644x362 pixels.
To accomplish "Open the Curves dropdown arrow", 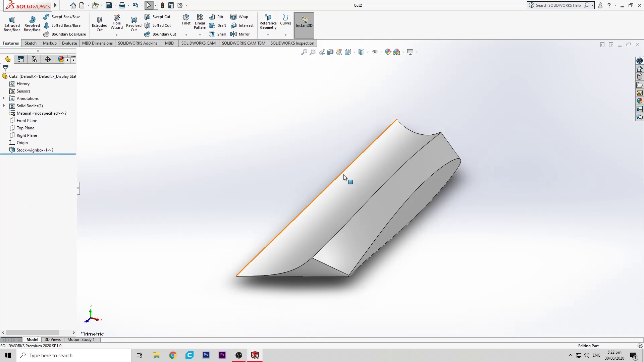I will tap(286, 35).
